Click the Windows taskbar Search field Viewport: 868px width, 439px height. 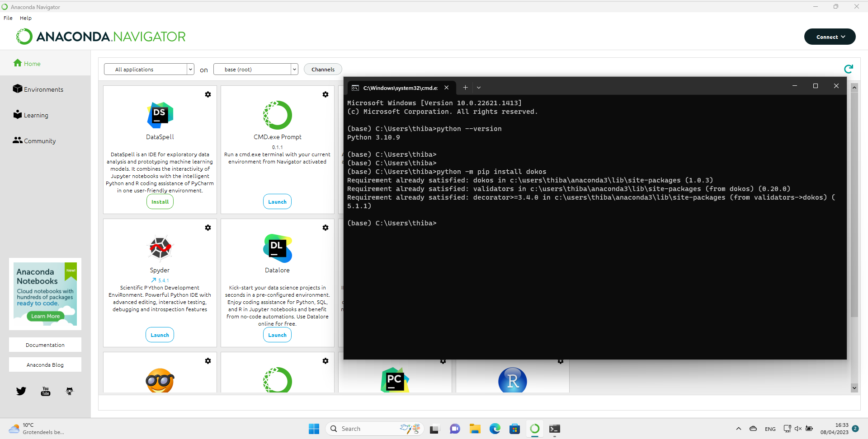point(374,429)
